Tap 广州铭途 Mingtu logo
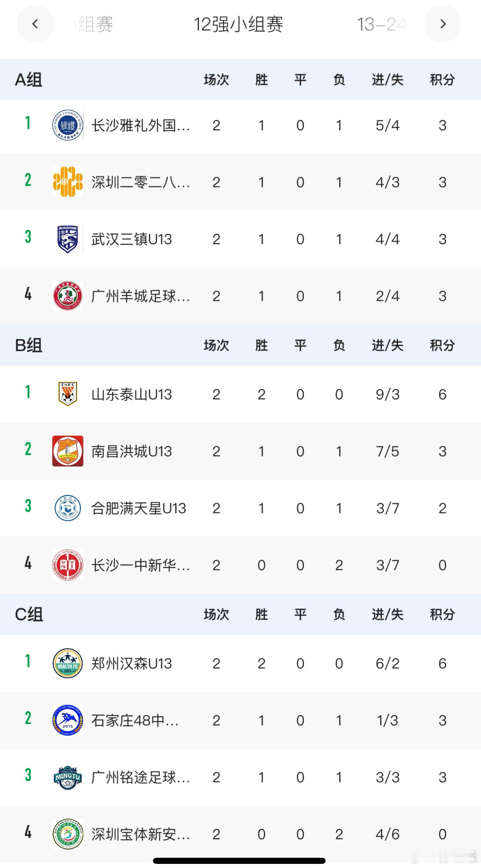The image size is (481, 868). [68, 777]
